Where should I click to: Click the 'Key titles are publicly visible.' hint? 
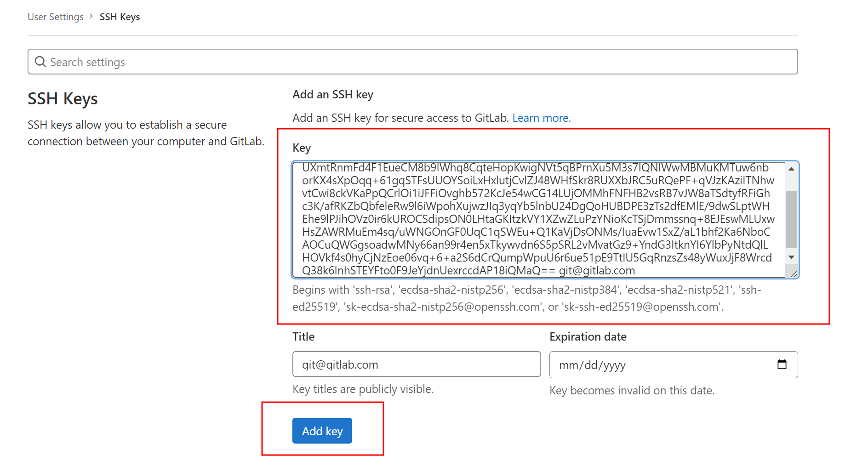[363, 389]
